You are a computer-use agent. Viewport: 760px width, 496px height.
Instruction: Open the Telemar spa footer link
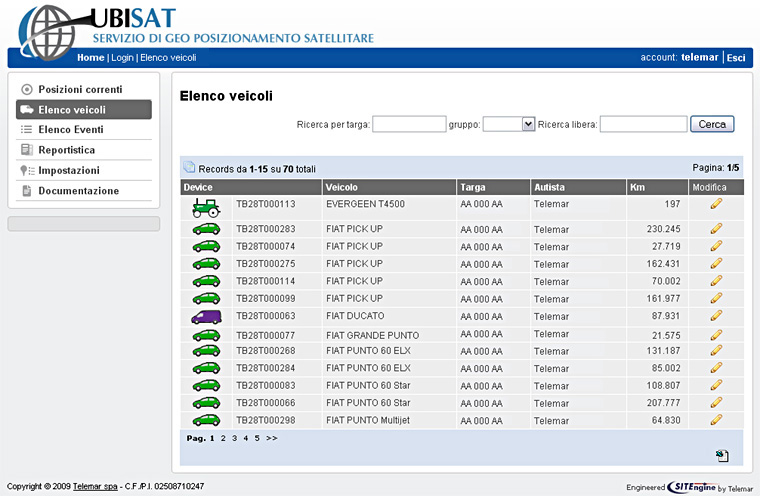point(95,486)
